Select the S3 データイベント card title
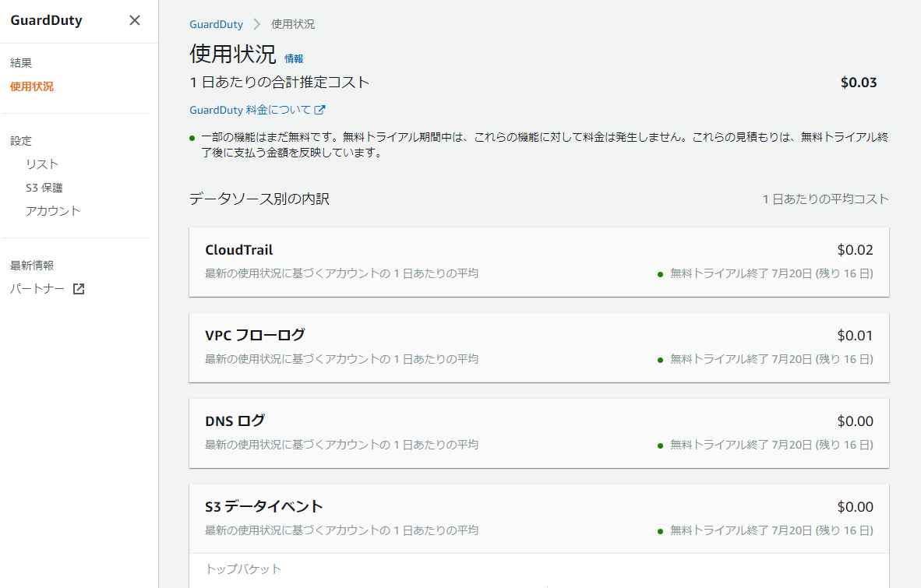921x588 pixels. click(264, 506)
